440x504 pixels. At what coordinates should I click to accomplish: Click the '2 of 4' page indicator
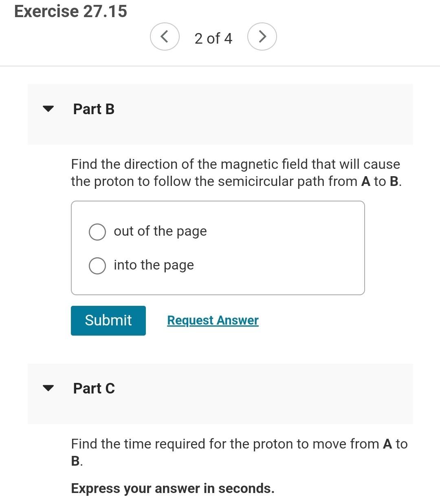point(213,38)
